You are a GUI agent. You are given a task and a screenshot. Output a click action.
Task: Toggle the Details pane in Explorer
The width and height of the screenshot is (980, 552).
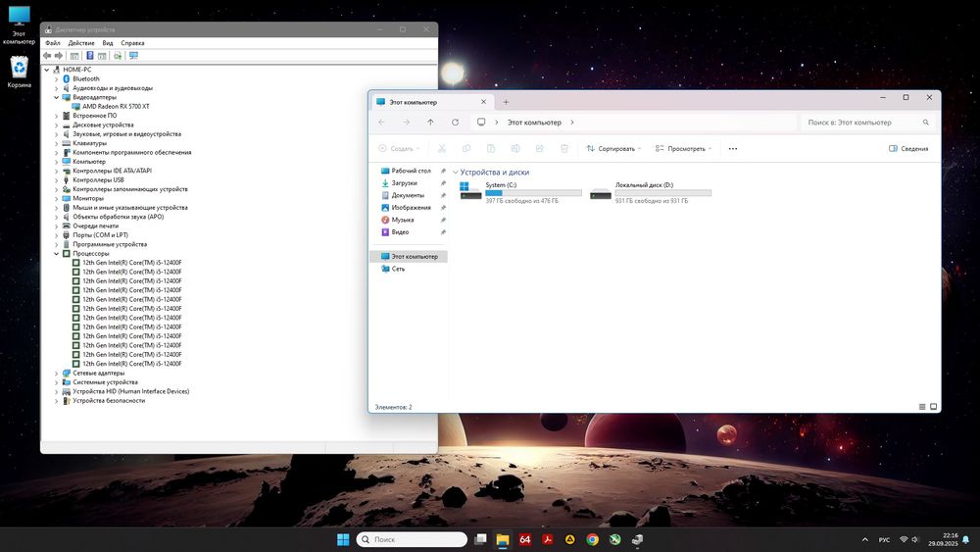click(x=908, y=149)
